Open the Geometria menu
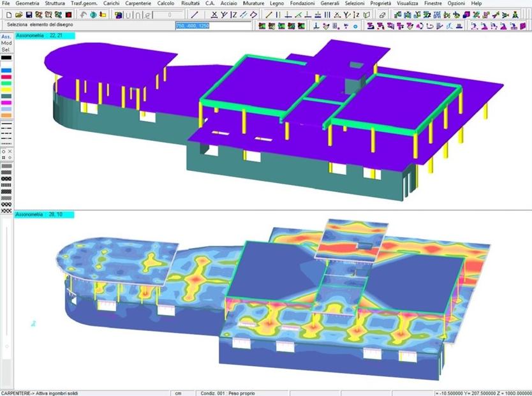The width and height of the screenshot is (532, 396). tap(27, 4)
